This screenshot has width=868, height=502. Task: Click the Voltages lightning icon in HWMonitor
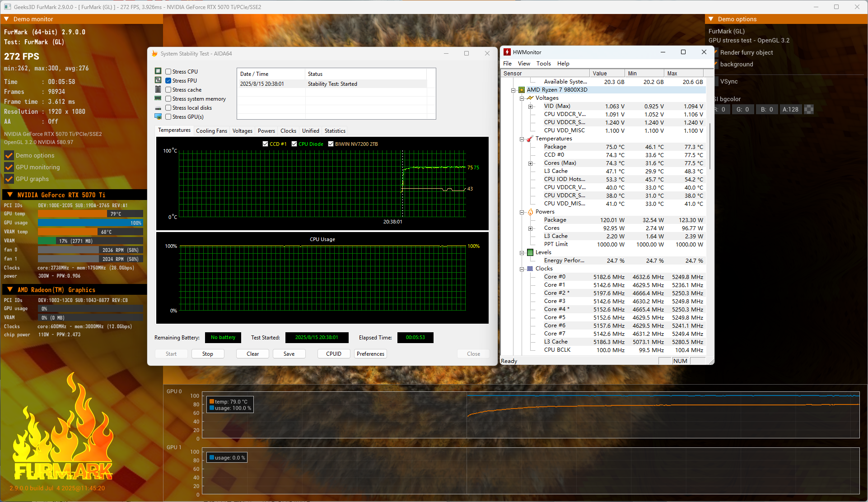point(530,98)
